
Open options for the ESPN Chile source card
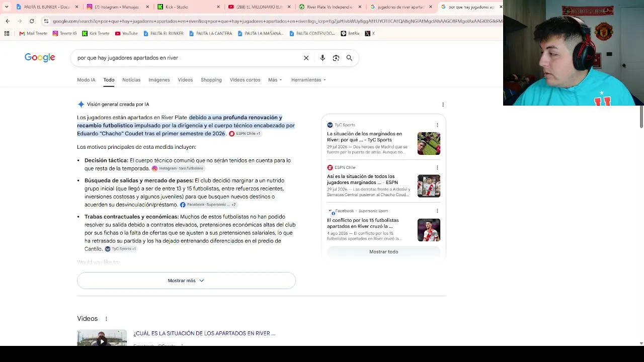437,167
